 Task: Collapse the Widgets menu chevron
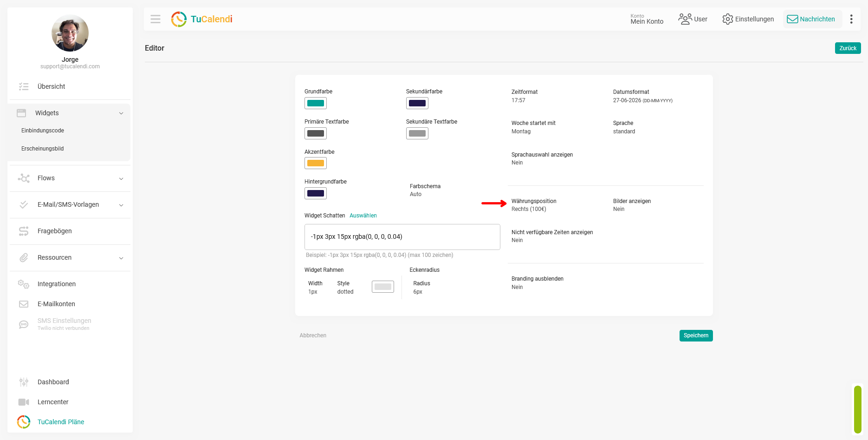[x=121, y=113]
